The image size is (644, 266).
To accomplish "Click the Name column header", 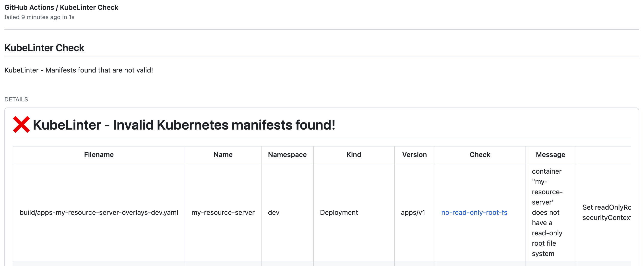I will 223,155.
